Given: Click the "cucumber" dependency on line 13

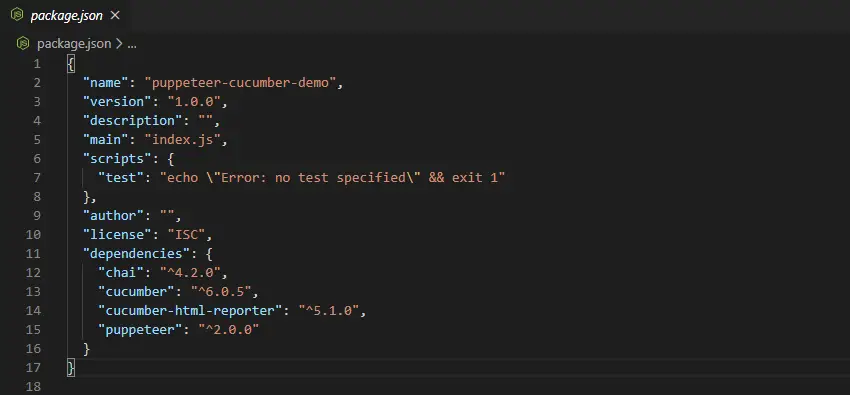Looking at the screenshot, I should (x=136, y=292).
